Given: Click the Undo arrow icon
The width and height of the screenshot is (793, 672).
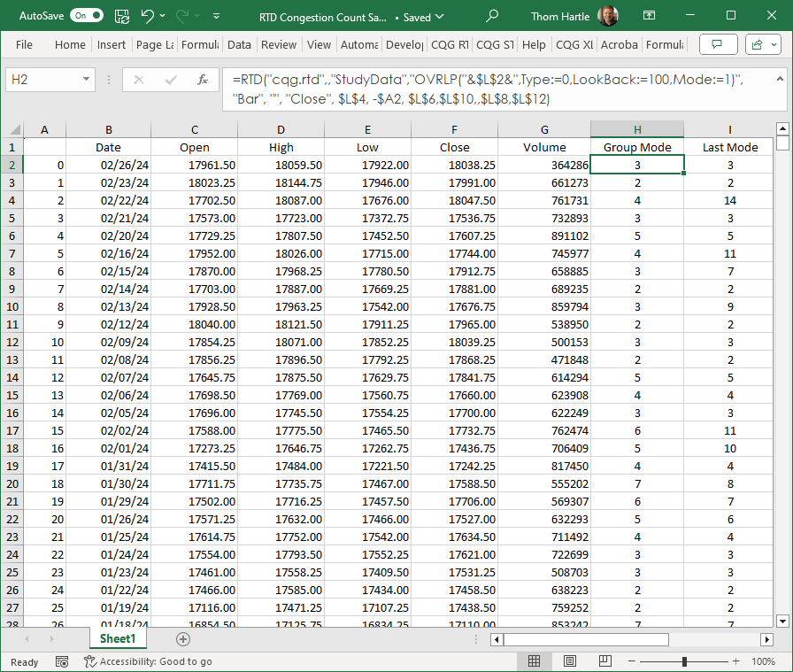Looking at the screenshot, I should pos(148,16).
